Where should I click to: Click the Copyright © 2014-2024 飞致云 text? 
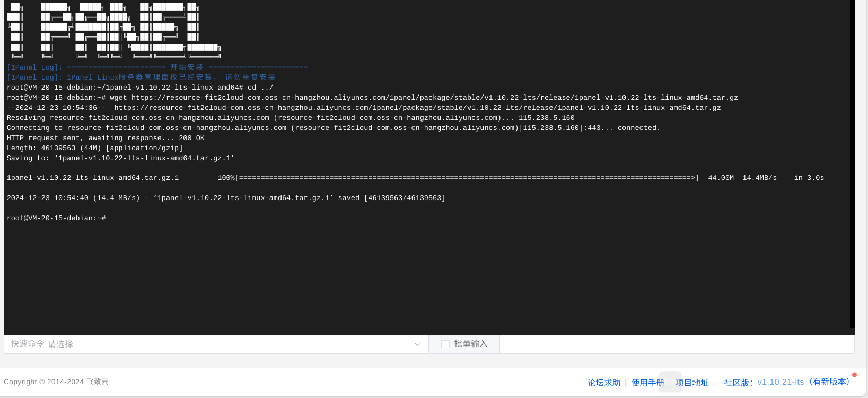coord(56,382)
